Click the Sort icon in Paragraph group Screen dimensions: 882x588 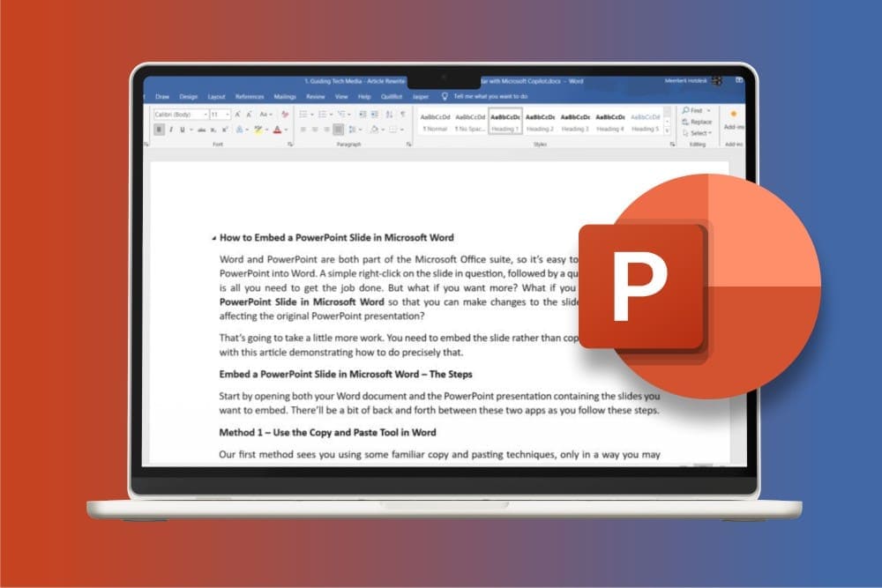click(388, 115)
